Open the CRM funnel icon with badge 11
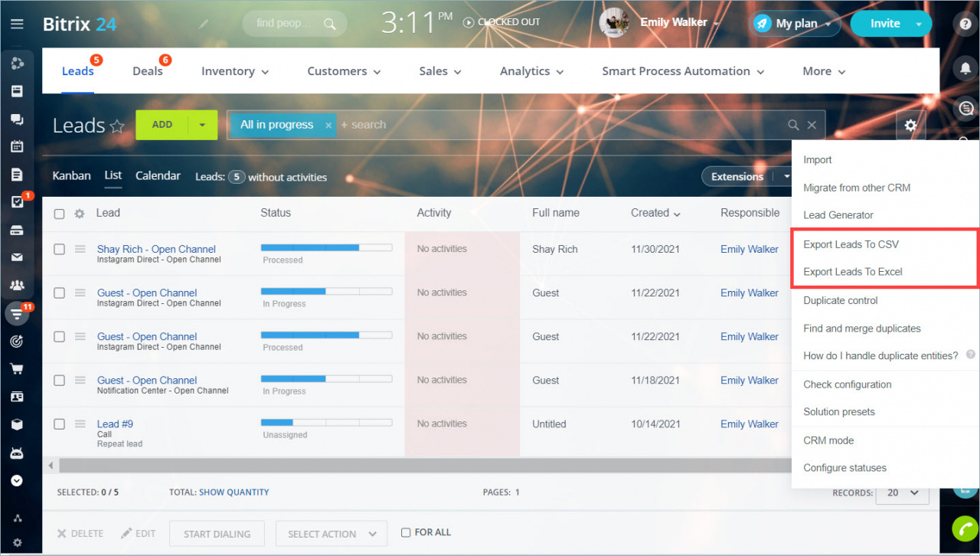Viewport: 980px width, 556px height. coord(17,313)
